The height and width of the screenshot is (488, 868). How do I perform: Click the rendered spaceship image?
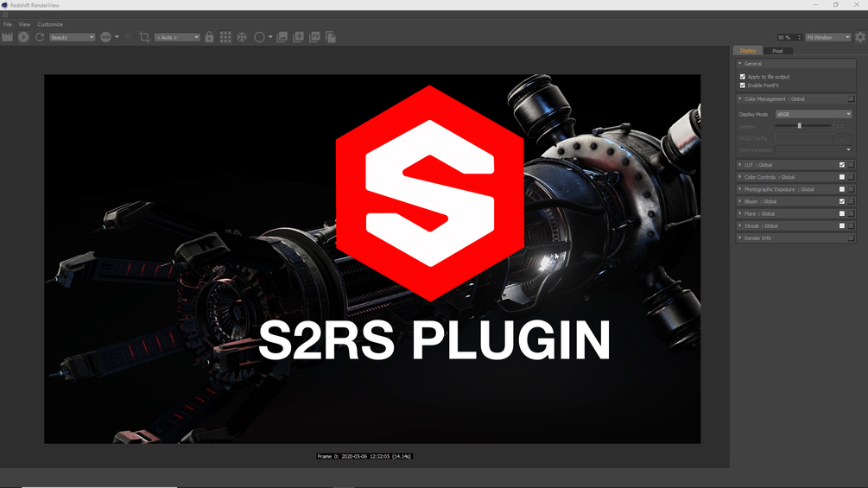(372, 259)
